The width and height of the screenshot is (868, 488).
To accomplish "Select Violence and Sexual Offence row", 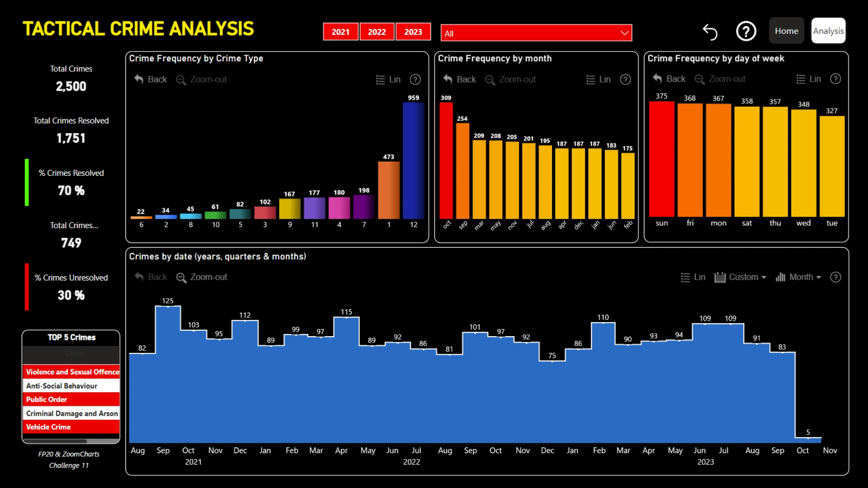I will pos(71,371).
